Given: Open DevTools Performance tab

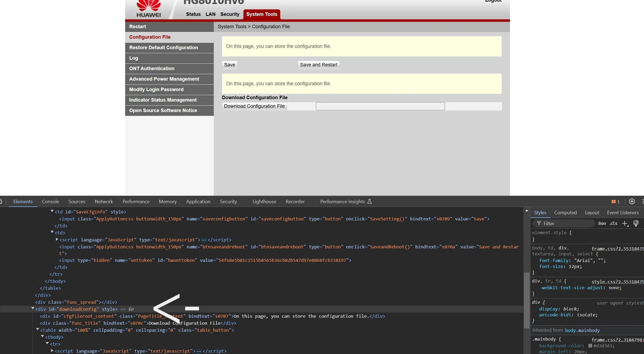Looking at the screenshot, I should 136,201.
